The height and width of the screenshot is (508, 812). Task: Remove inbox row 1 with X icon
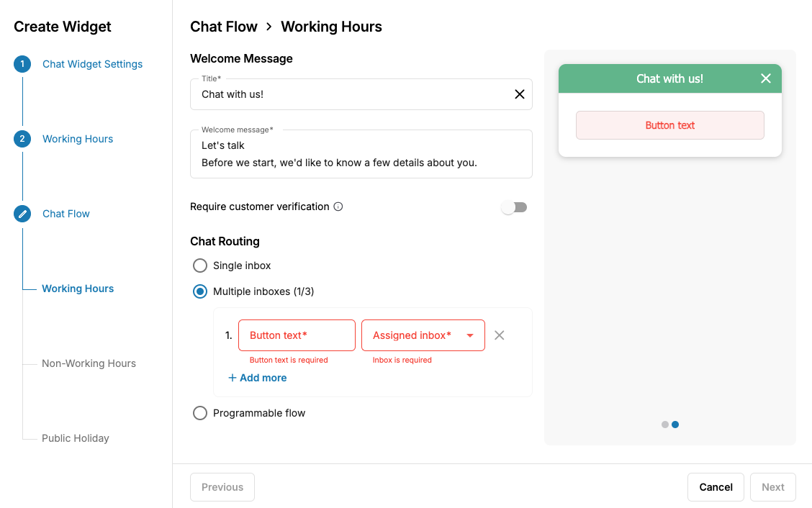(x=499, y=335)
